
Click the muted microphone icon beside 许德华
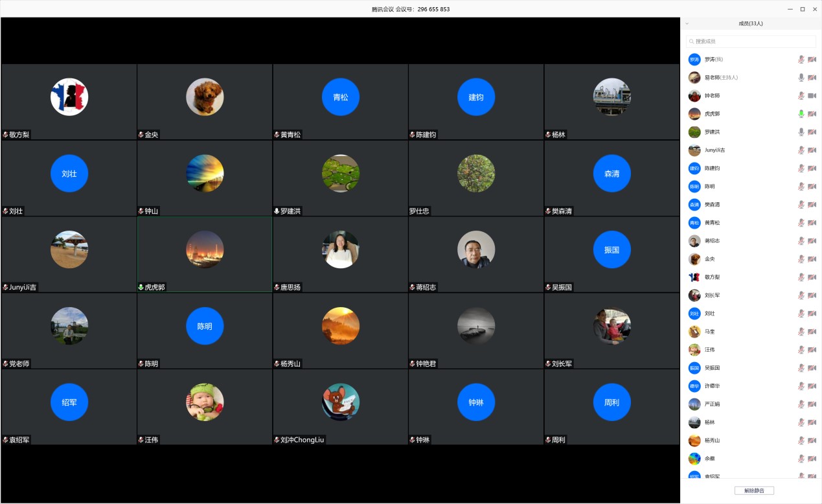click(801, 386)
